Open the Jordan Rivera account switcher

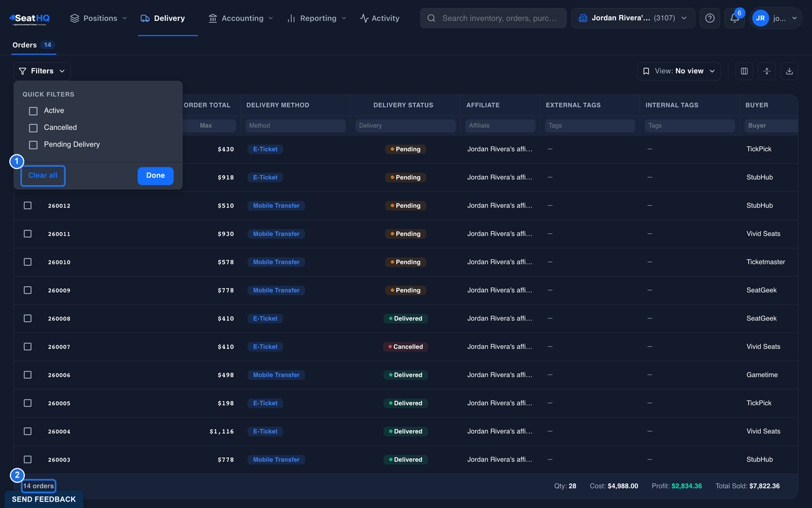coord(633,18)
